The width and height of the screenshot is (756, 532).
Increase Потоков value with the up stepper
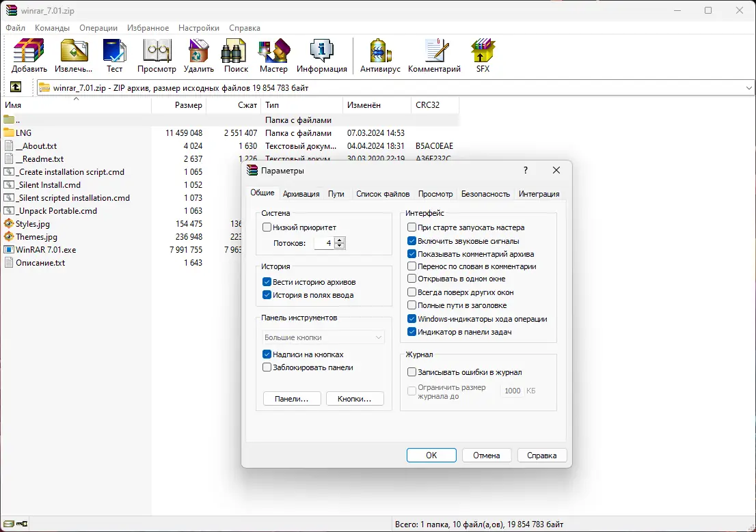click(339, 238)
